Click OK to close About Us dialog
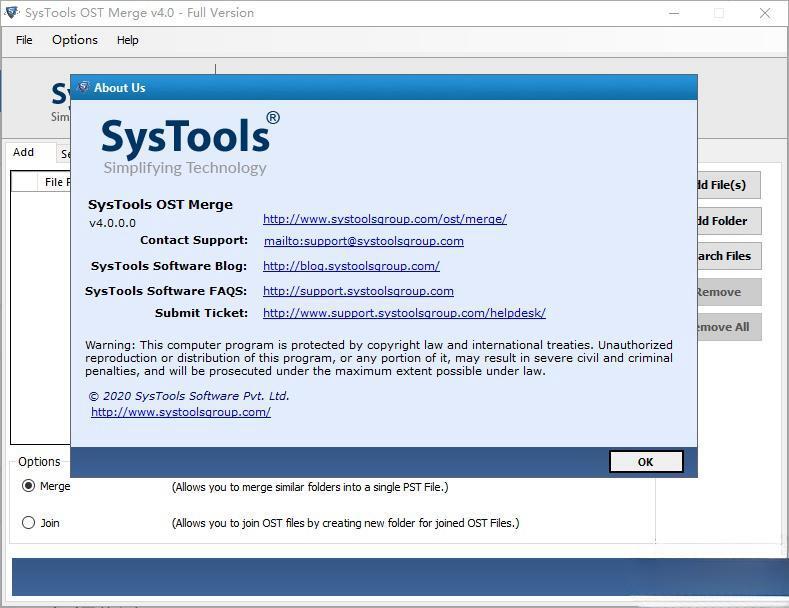789x608 pixels. [x=645, y=461]
